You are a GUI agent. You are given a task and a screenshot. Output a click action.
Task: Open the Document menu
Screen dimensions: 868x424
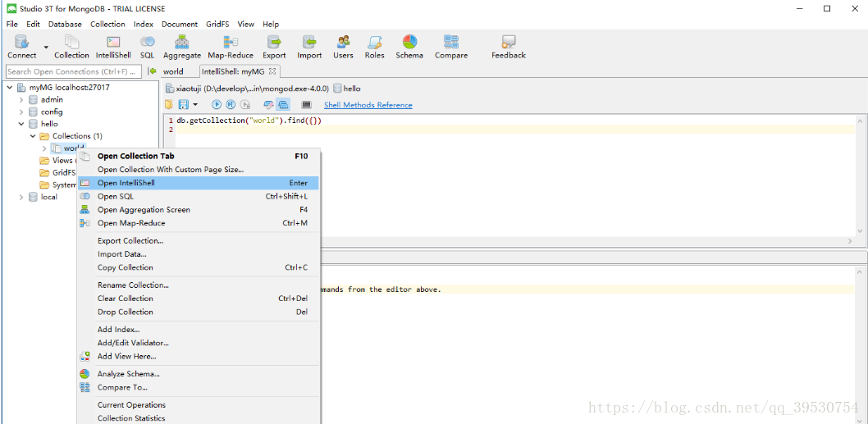[x=180, y=25]
